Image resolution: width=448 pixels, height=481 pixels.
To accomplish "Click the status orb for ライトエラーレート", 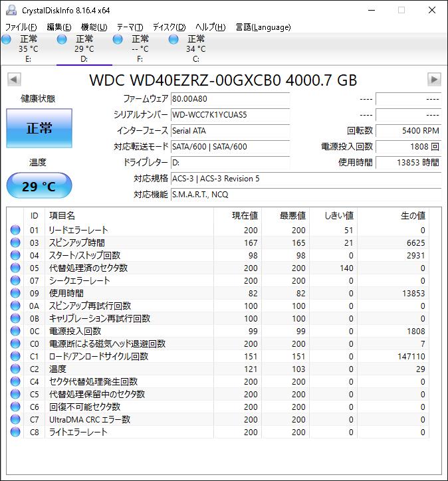I will pyautogui.click(x=15, y=432).
